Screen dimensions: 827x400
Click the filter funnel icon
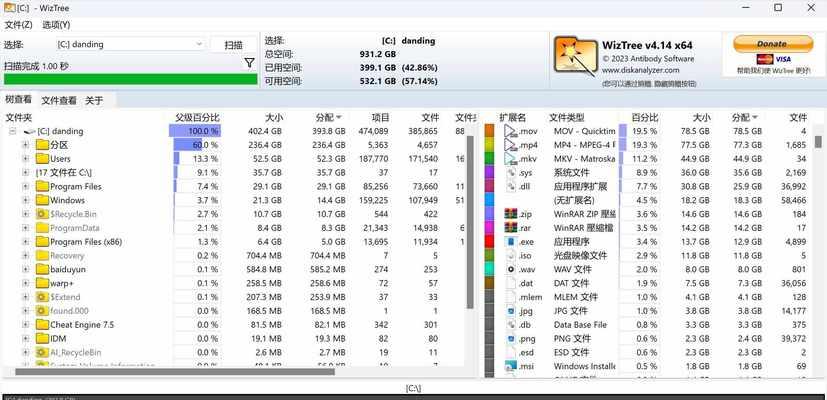coord(249,63)
